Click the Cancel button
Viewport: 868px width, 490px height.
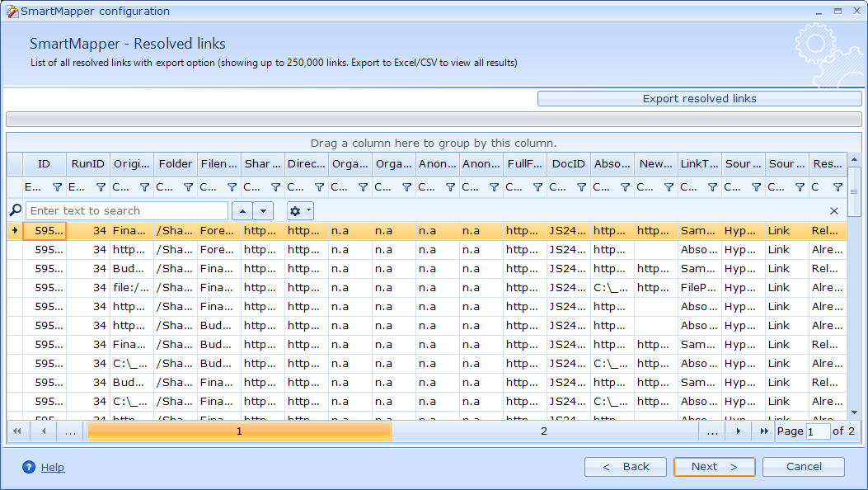(x=804, y=467)
